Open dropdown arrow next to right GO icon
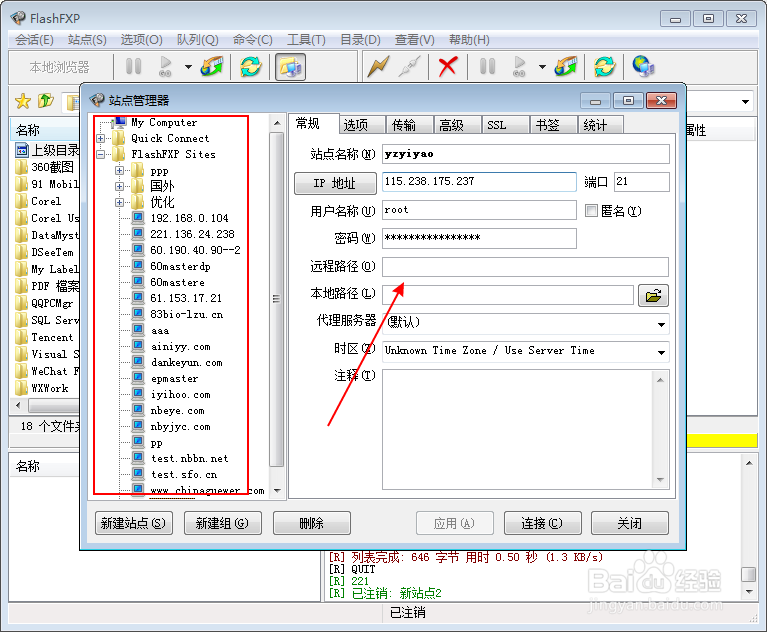Image resolution: width=767 pixels, height=632 pixels. click(542, 67)
